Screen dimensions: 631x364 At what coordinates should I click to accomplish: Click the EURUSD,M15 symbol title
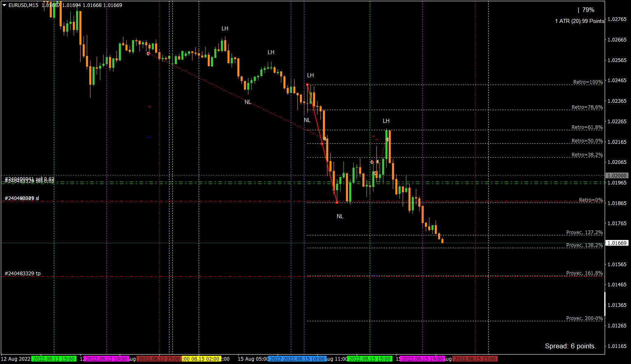23,5
